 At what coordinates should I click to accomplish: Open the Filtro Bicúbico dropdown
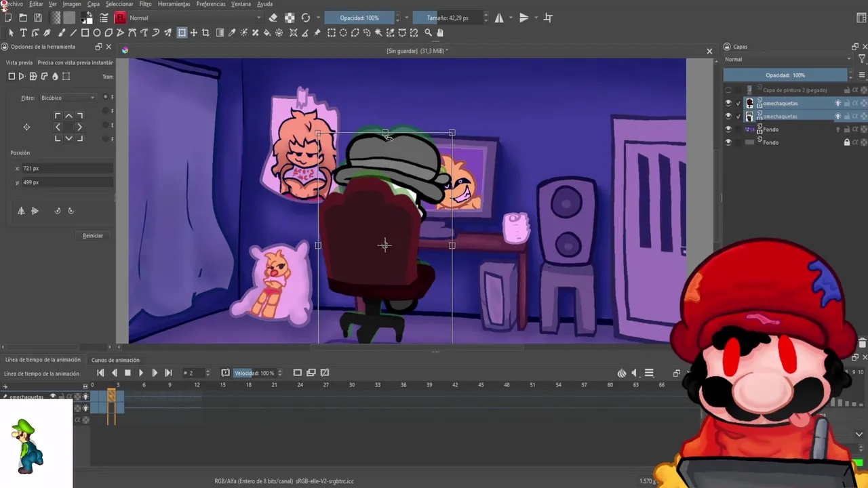tap(68, 98)
